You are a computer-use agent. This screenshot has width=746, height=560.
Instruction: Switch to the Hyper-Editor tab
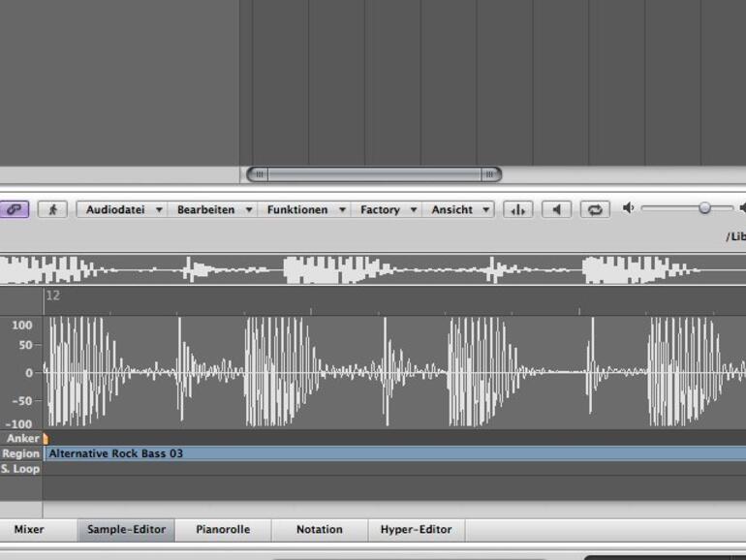pos(416,530)
